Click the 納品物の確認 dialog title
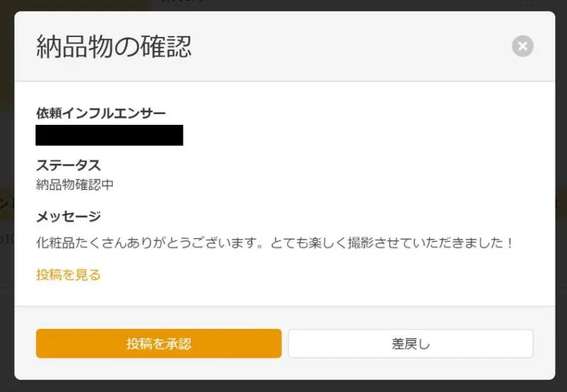This screenshot has width=567, height=392. [113, 47]
